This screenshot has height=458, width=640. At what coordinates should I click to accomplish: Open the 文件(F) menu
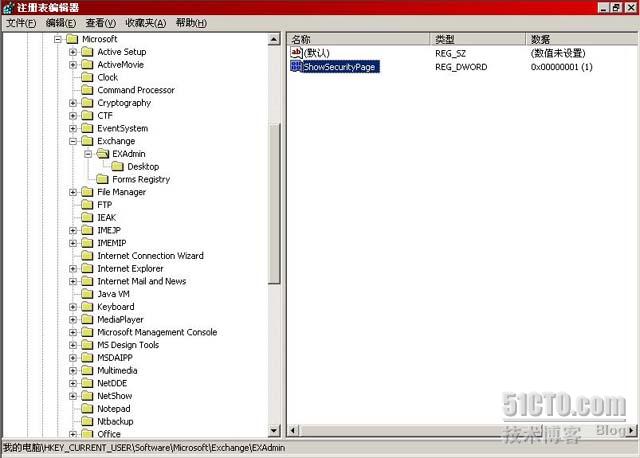click(21, 23)
